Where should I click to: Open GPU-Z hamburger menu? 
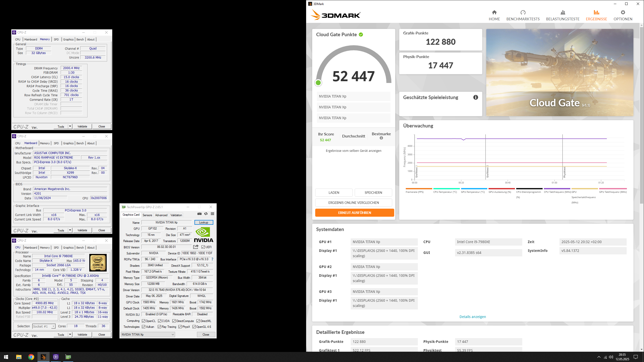(212, 214)
